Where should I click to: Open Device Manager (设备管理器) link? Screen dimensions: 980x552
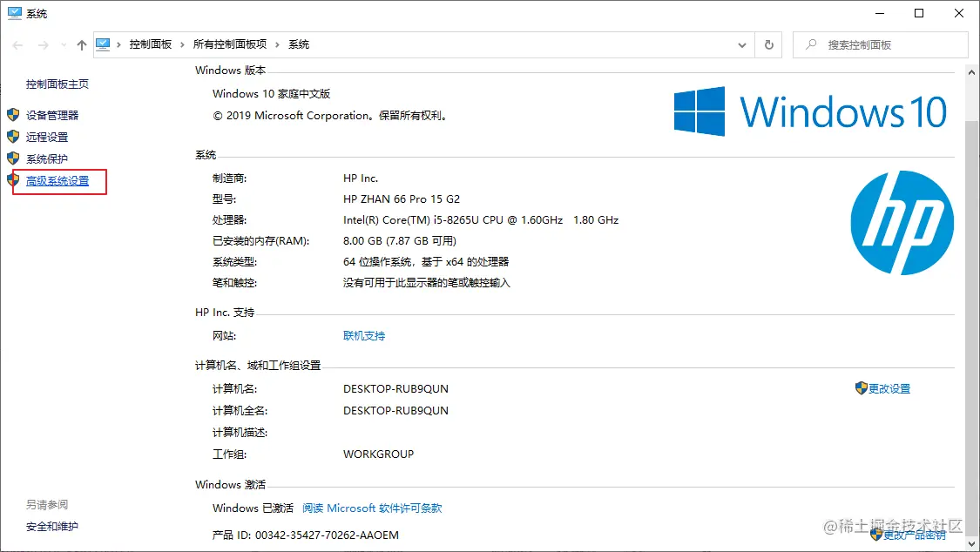[x=52, y=116]
